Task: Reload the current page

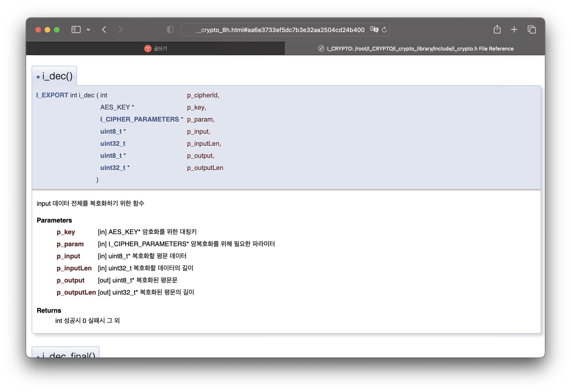Action: pos(385,30)
